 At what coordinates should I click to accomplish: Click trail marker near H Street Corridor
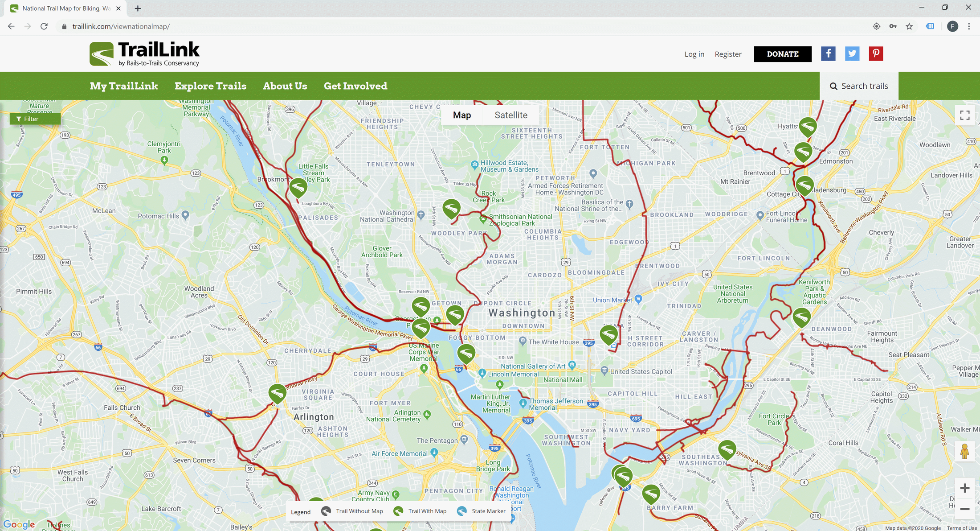point(608,334)
